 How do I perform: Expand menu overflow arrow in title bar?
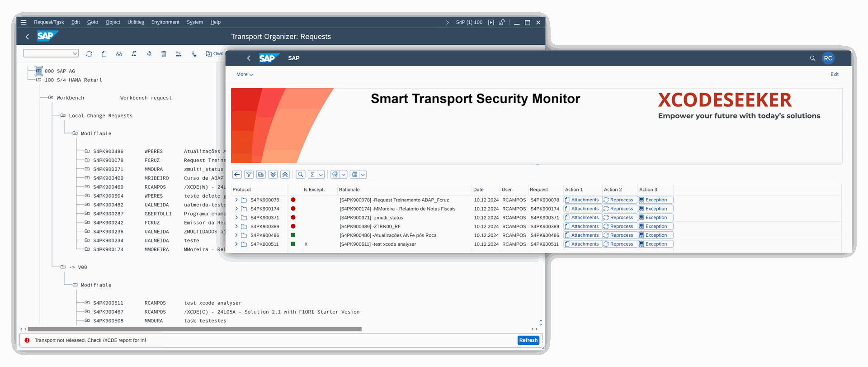point(448,22)
